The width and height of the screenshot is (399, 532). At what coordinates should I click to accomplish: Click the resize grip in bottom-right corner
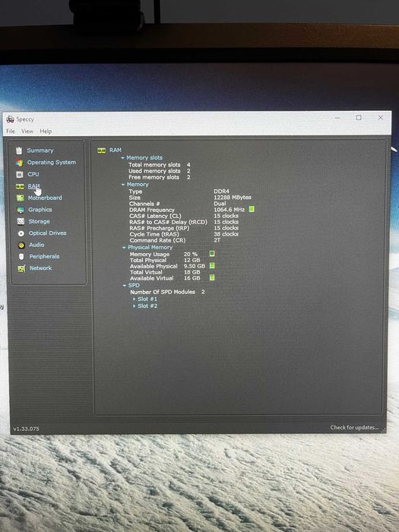pos(383,430)
